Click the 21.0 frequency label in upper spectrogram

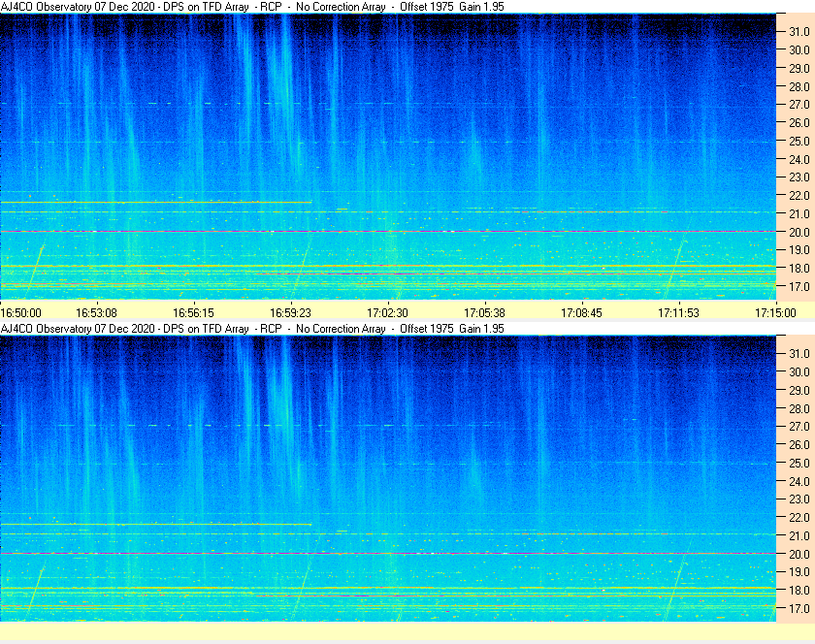(x=799, y=213)
